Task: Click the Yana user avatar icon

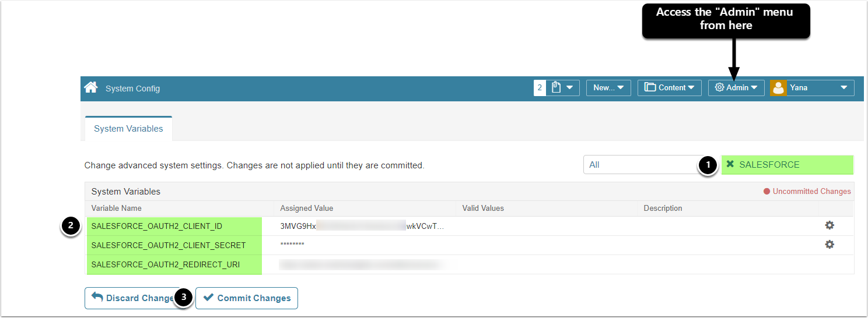Action: 778,88
